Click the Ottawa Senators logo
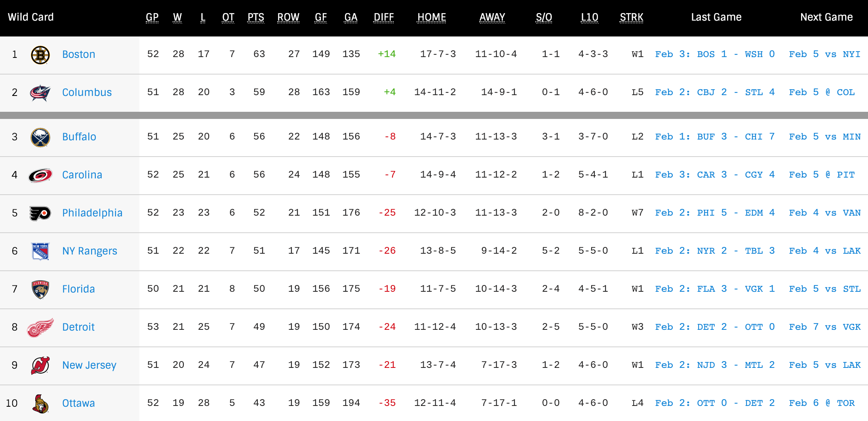Screen dimensions: 868x421 (x=40, y=404)
